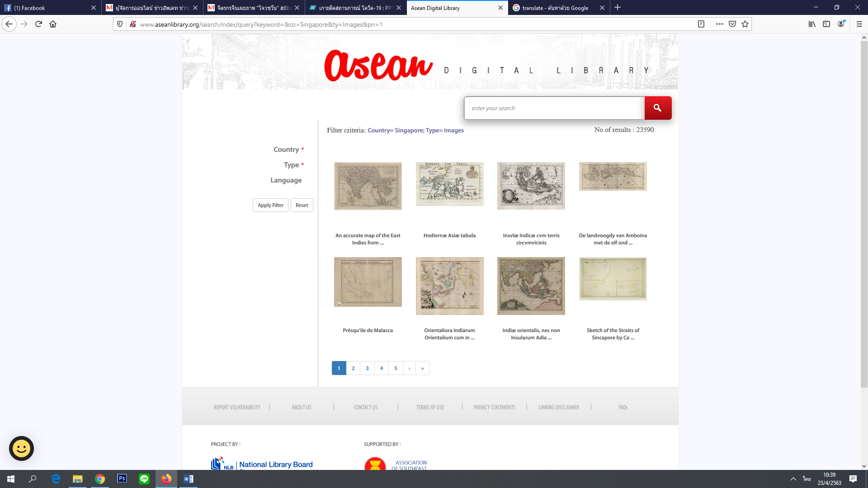Click the red search magnifier button
The image size is (868, 488).
click(x=657, y=108)
